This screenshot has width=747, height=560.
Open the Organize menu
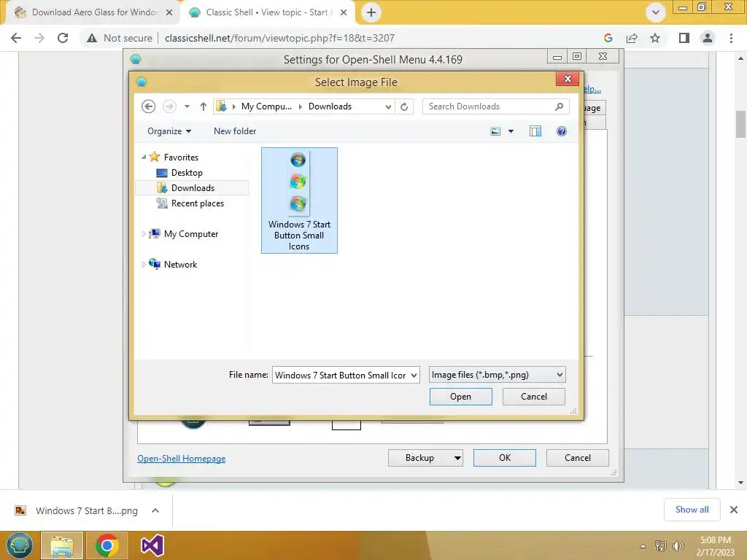tap(169, 131)
